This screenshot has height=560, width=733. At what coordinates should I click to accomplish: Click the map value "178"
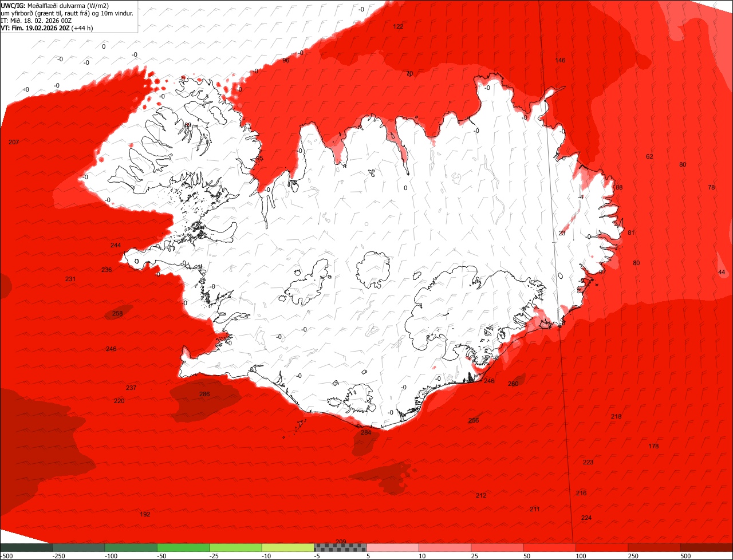pos(653,446)
